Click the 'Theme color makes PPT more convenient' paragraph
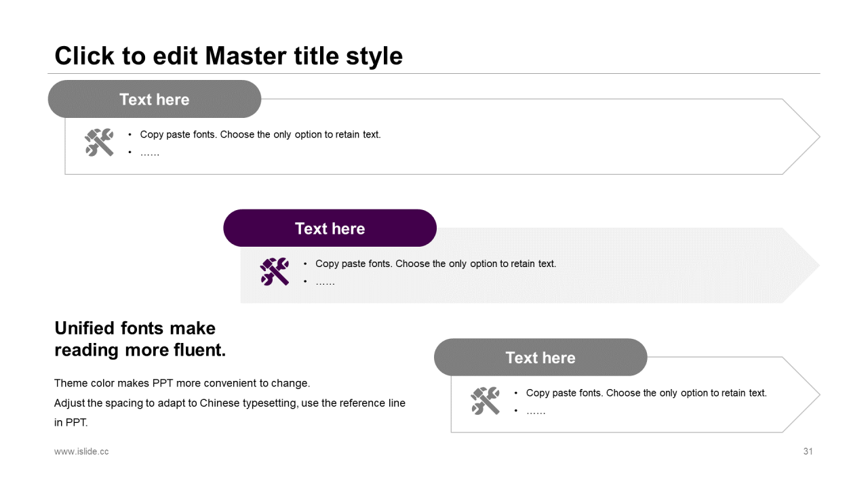The height and width of the screenshot is (488, 868). pos(230,403)
